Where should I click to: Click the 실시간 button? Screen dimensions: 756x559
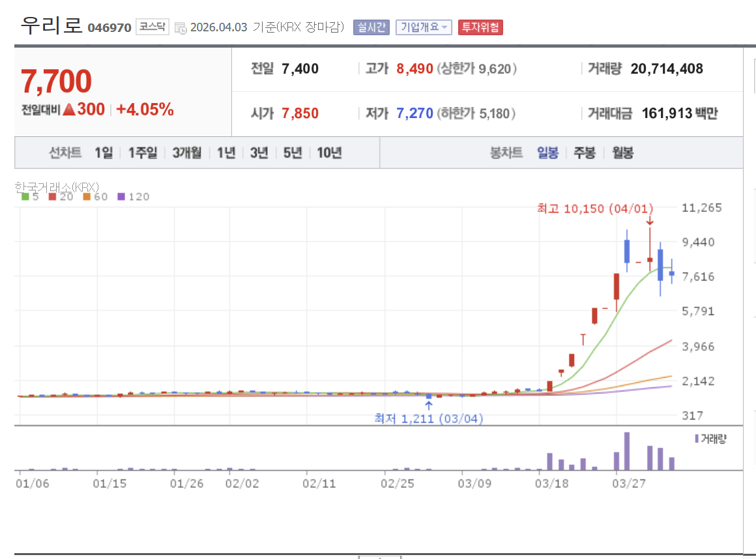pos(371,27)
